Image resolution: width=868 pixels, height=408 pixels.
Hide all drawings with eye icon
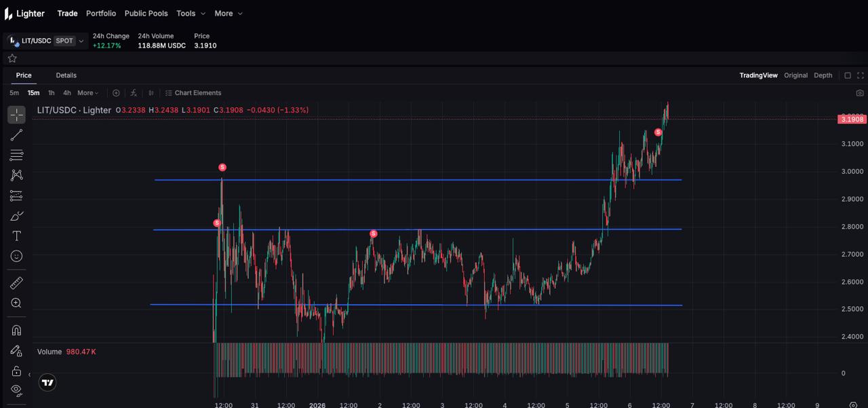16,390
